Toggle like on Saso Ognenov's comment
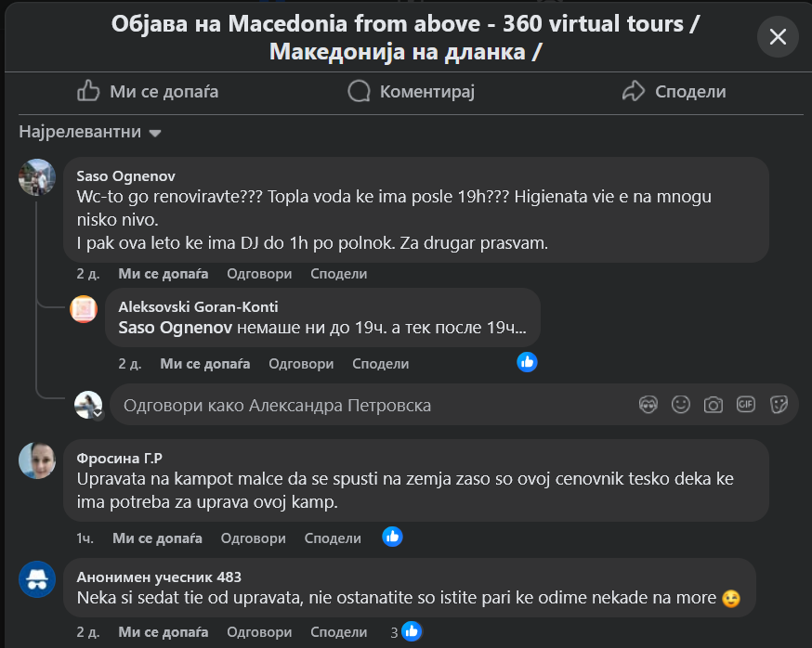812x648 pixels. (x=164, y=274)
